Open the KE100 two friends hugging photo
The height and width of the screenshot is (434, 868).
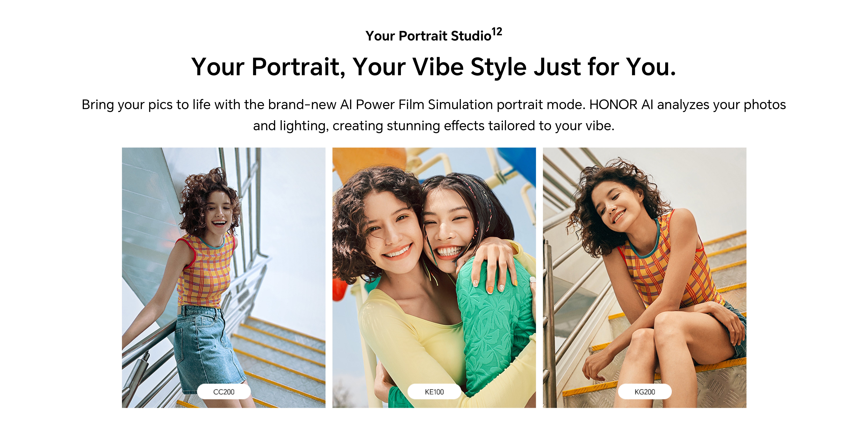[434, 278]
